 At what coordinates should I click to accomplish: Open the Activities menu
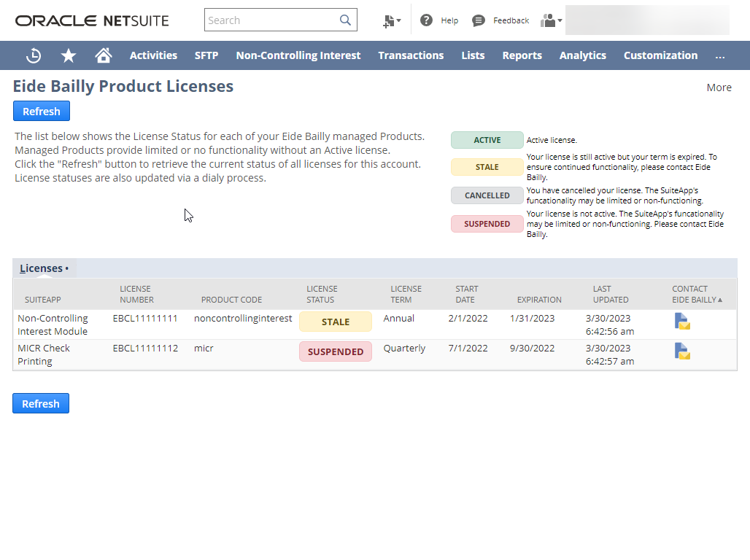click(153, 55)
